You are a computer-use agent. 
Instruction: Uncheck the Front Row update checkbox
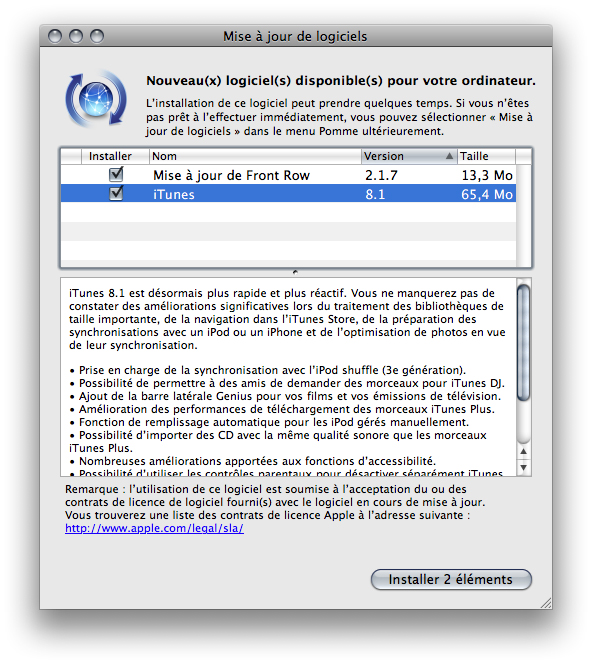[116, 174]
